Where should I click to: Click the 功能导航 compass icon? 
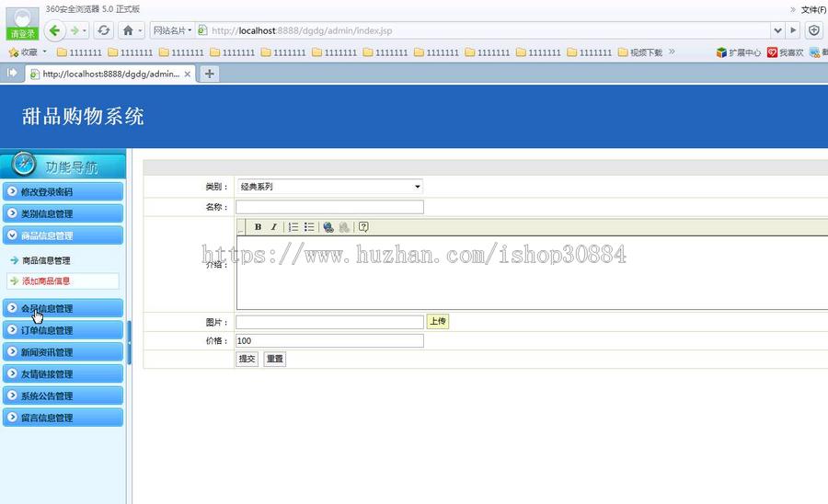pos(24,164)
